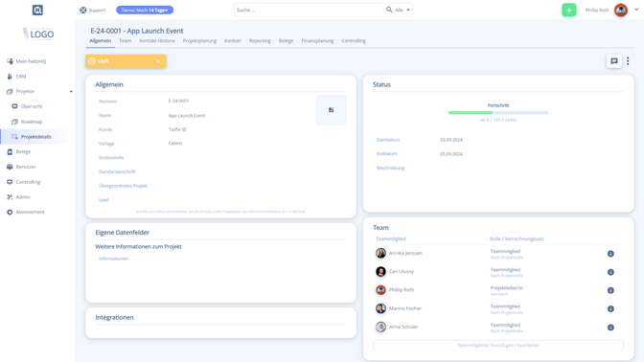This screenshot has width=644, height=362.
Task: Click the Belege sidebar icon
Action: [x=10, y=152]
